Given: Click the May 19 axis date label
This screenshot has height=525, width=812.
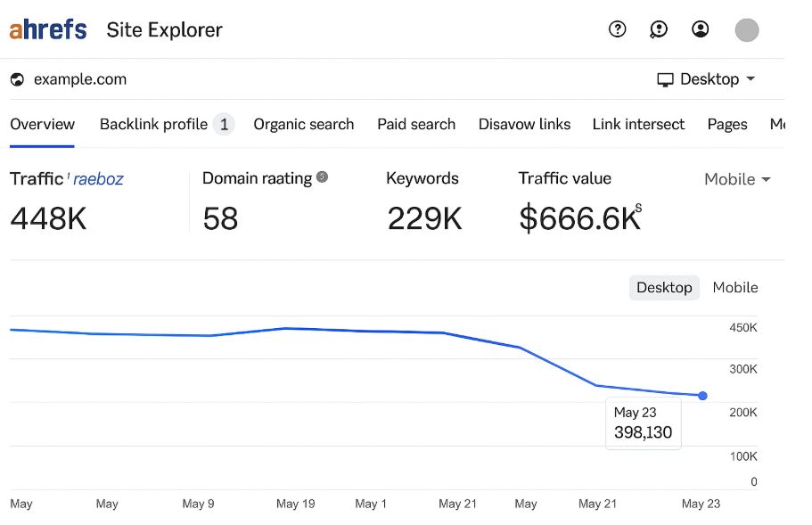Looking at the screenshot, I should pos(295,504).
